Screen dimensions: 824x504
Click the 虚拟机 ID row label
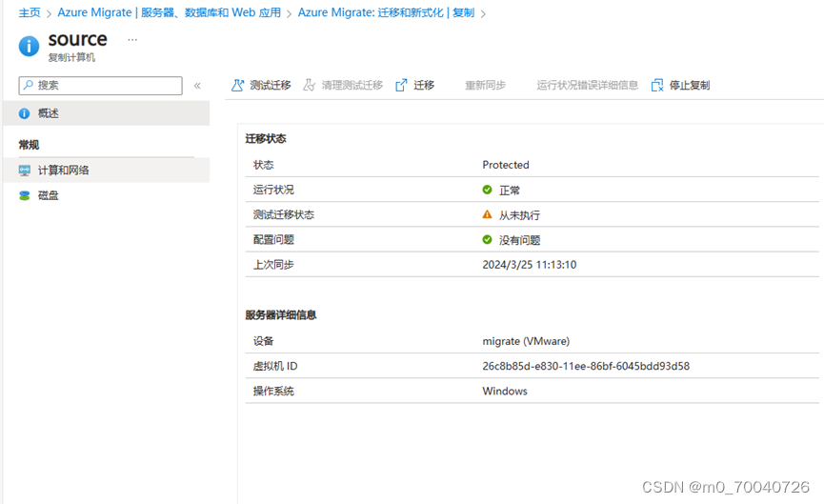point(275,366)
